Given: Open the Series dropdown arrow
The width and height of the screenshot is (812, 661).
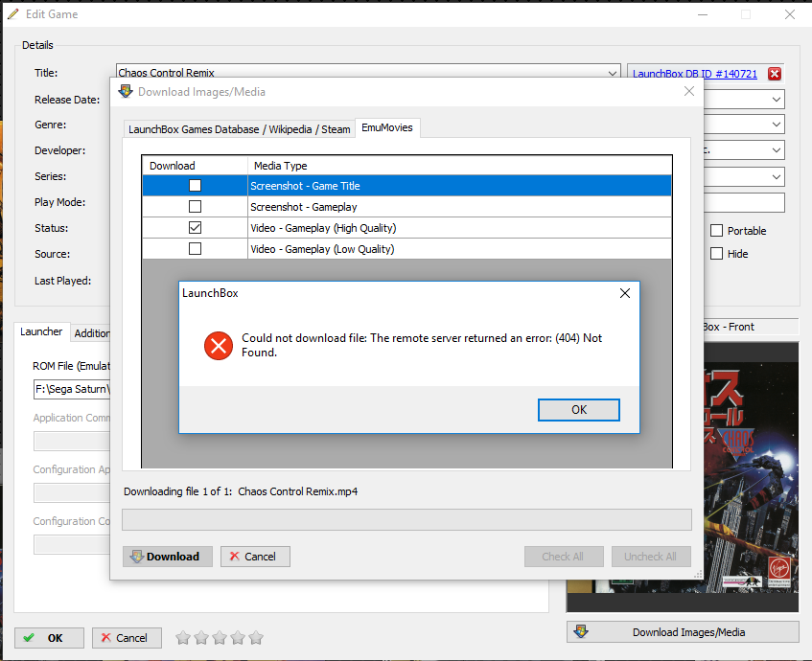Looking at the screenshot, I should coord(777,176).
